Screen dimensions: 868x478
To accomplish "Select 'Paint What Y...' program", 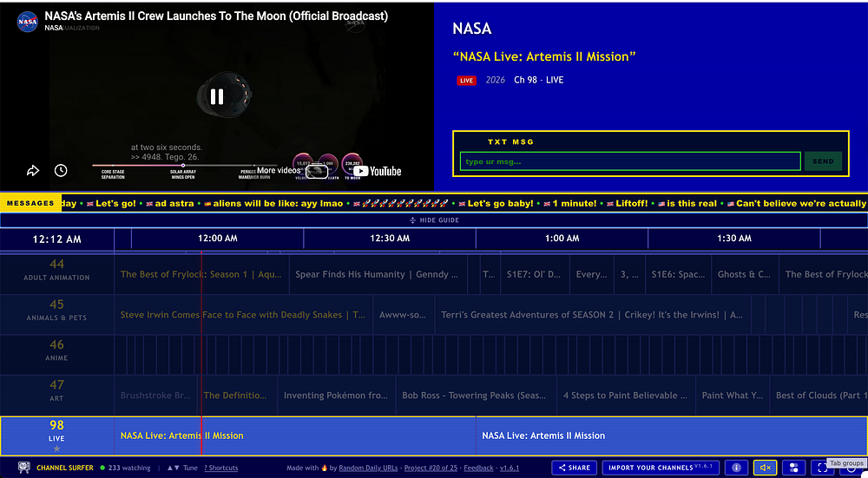I will point(733,396).
